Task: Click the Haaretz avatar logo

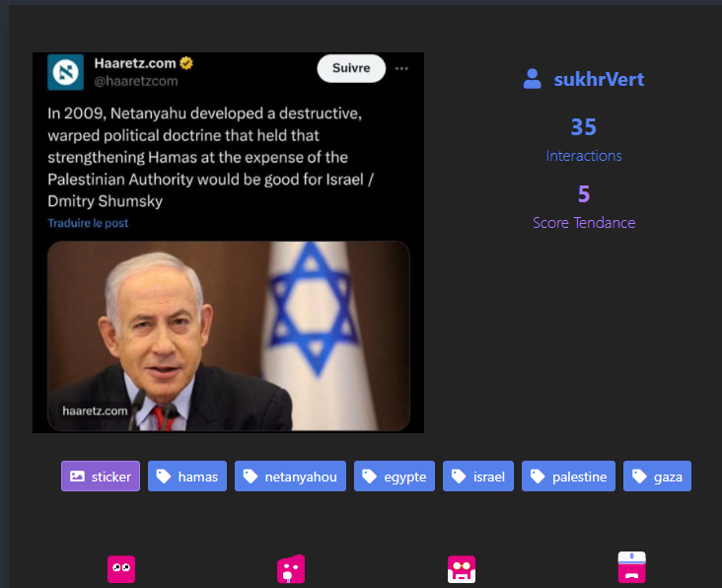Action: point(66,72)
